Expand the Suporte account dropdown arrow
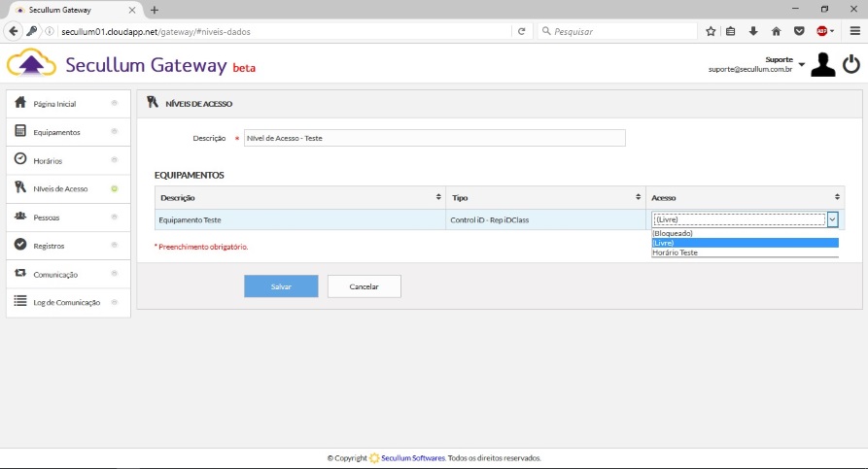Viewport: 868px width, 469px height. 802,65
